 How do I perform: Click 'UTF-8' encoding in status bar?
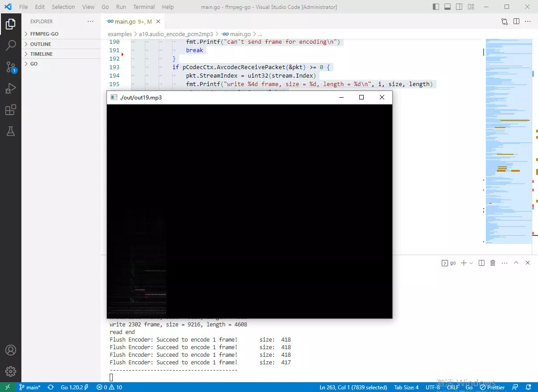433,387
